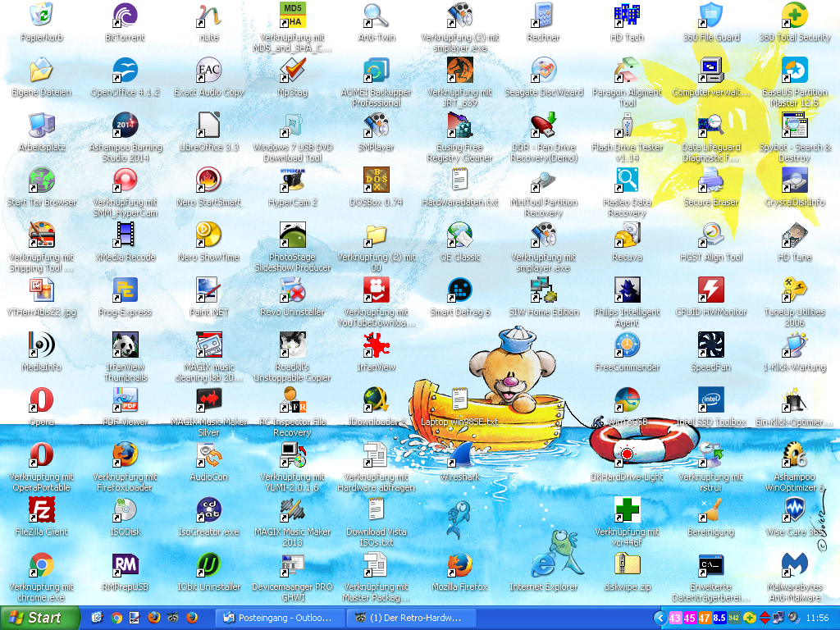The image size is (840, 630).
Task: Launch Internet Explorer desktop icon
Action: (x=543, y=564)
